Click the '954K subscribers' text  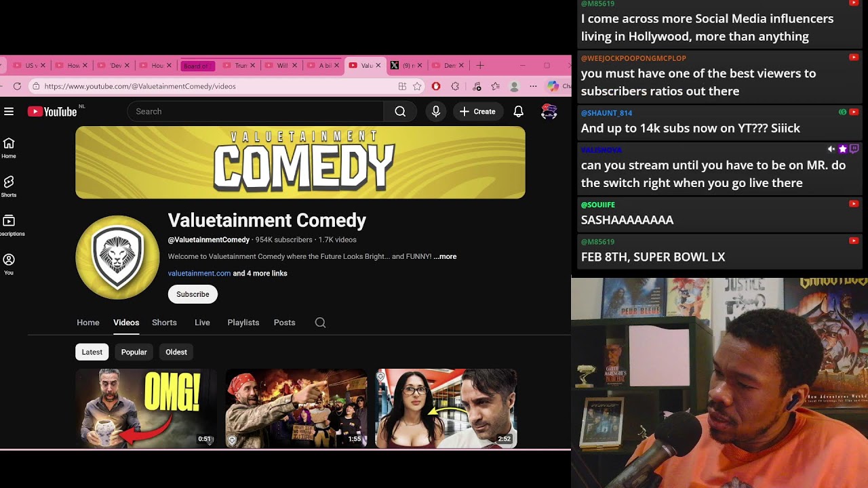(x=284, y=240)
